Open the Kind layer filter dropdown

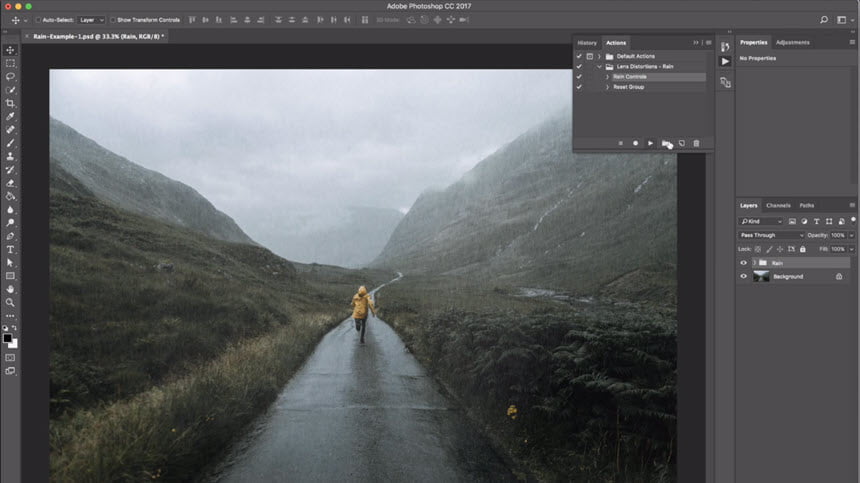point(761,221)
